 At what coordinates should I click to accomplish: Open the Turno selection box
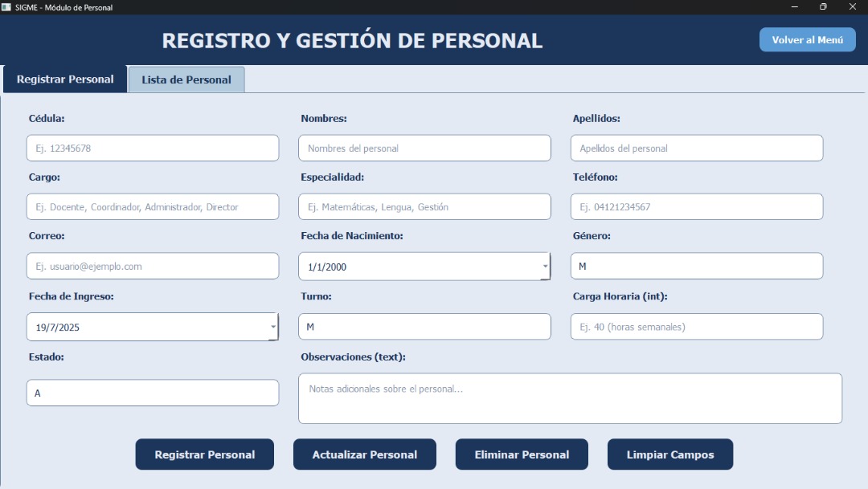(424, 327)
